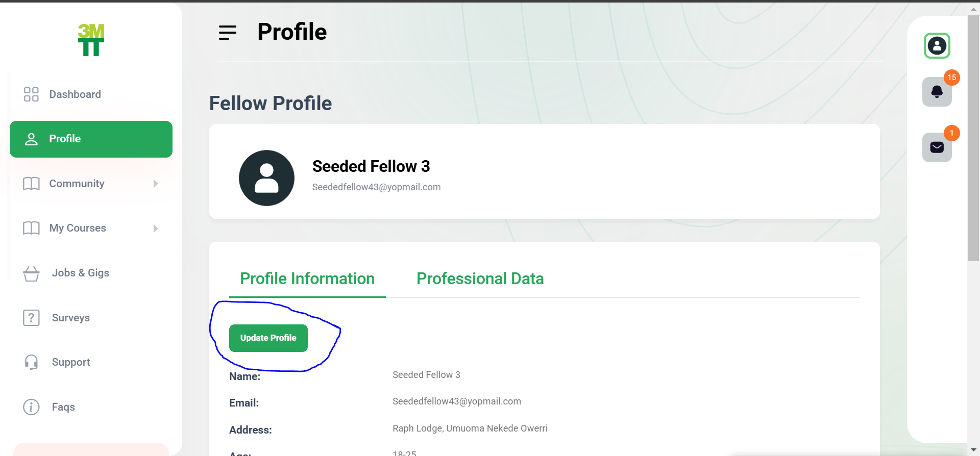Switch to the Professional Data tab
980x456 pixels.
point(480,278)
